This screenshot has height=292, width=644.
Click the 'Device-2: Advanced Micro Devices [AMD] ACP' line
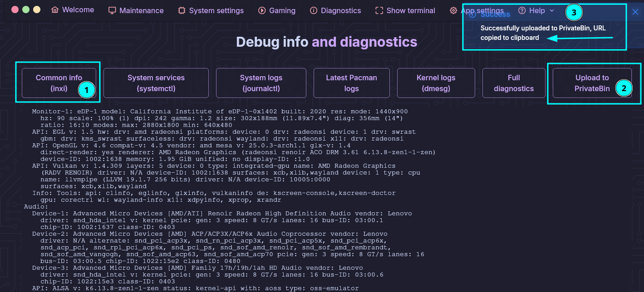(210, 234)
